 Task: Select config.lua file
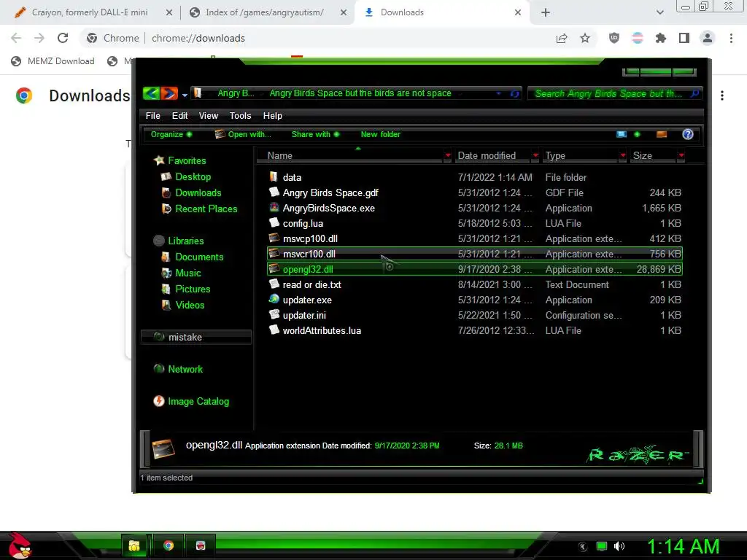[x=475, y=223]
